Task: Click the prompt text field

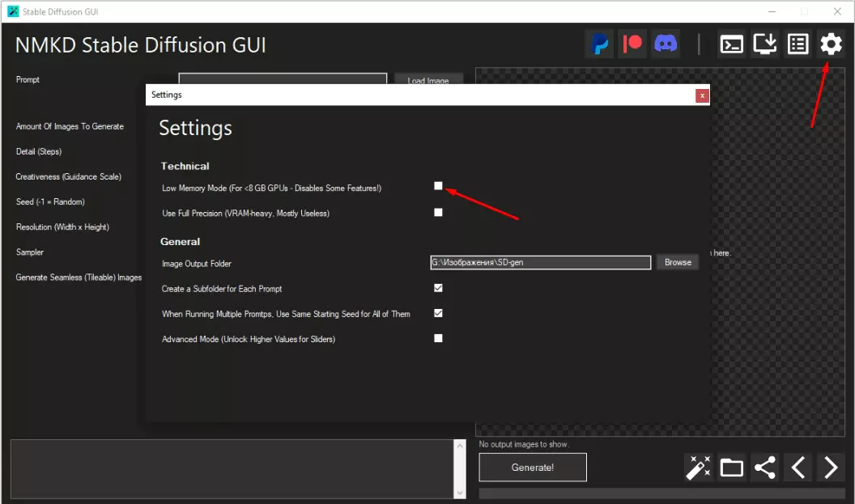Action: (x=283, y=78)
